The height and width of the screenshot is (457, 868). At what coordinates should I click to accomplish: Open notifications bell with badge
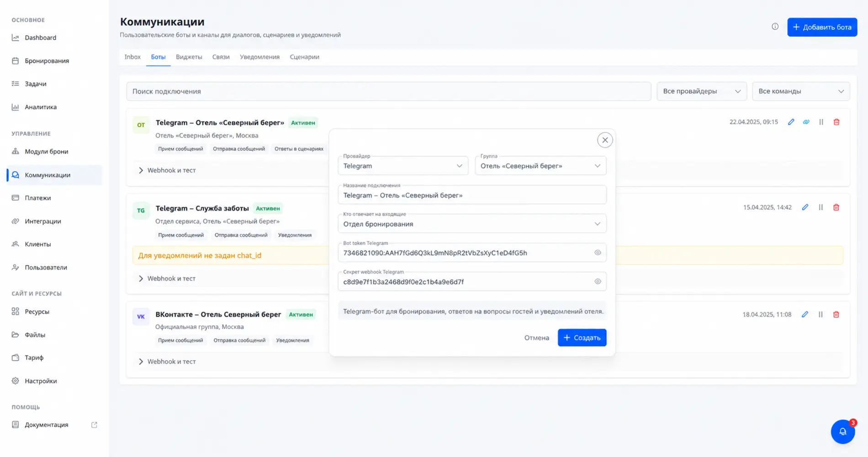pyautogui.click(x=842, y=431)
